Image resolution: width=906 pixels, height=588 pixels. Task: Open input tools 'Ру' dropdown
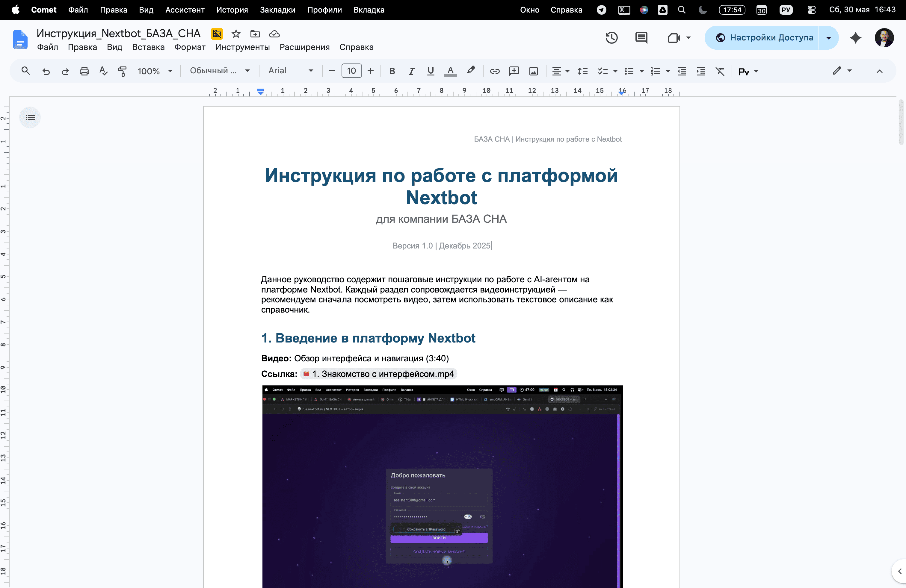coord(748,71)
